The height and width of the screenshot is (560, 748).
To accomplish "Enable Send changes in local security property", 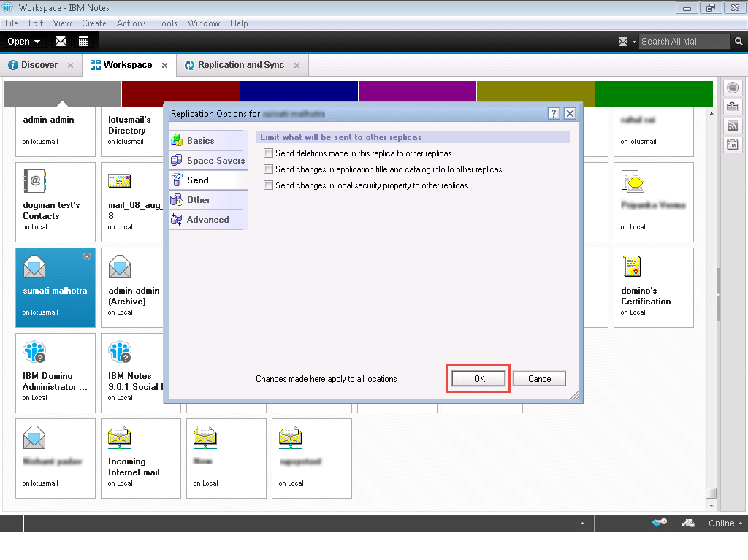I will (x=269, y=185).
